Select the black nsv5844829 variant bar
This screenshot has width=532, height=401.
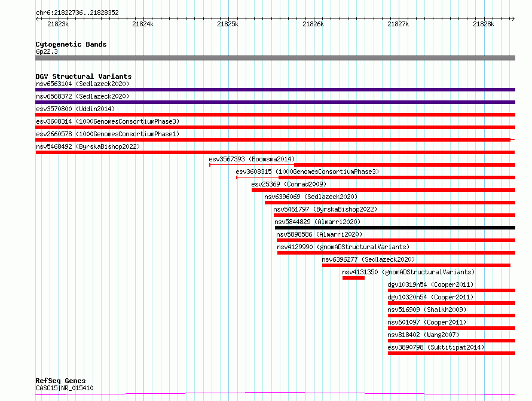tap(395, 228)
